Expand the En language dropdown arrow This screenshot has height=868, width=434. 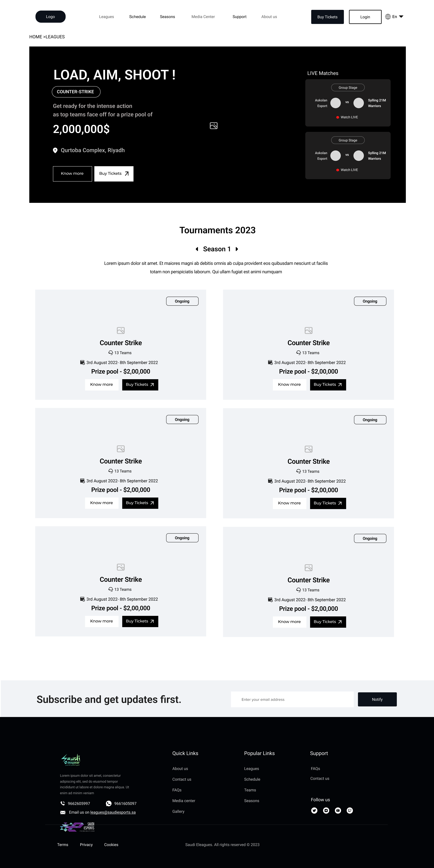pos(401,16)
